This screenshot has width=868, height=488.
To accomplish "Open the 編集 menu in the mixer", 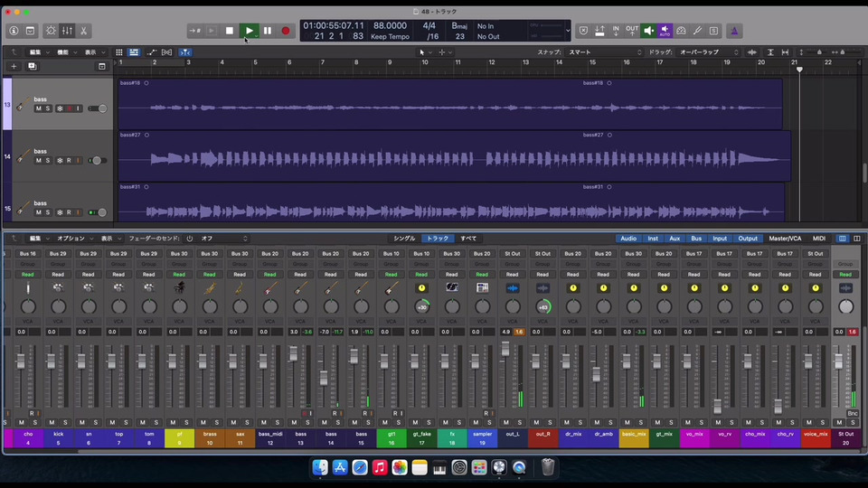I will point(36,239).
